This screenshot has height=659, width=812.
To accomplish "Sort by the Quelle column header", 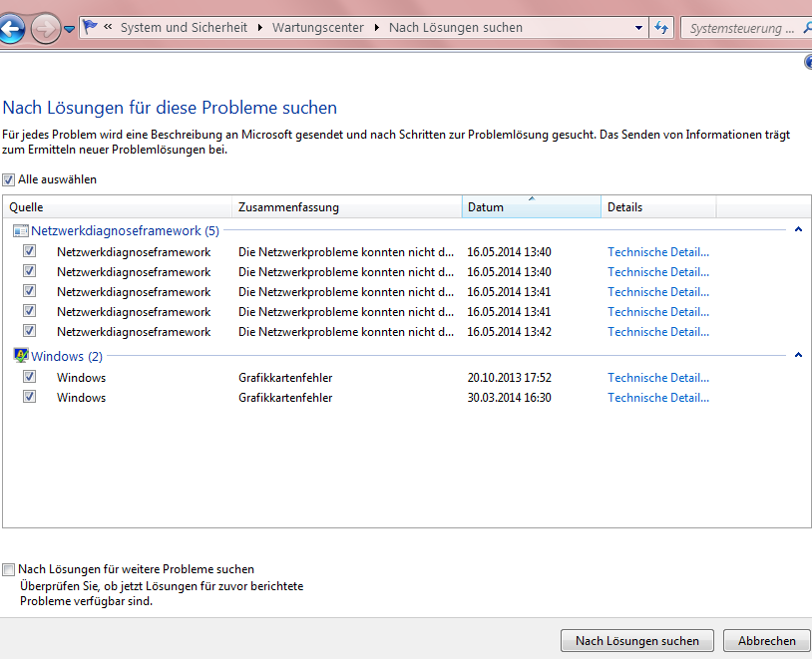I will [x=117, y=207].
